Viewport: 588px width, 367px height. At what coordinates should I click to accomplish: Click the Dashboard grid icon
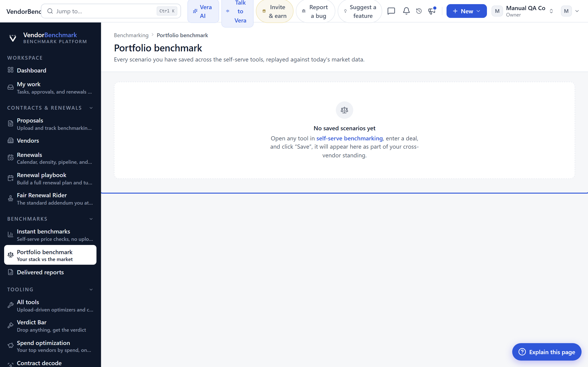tap(10, 70)
